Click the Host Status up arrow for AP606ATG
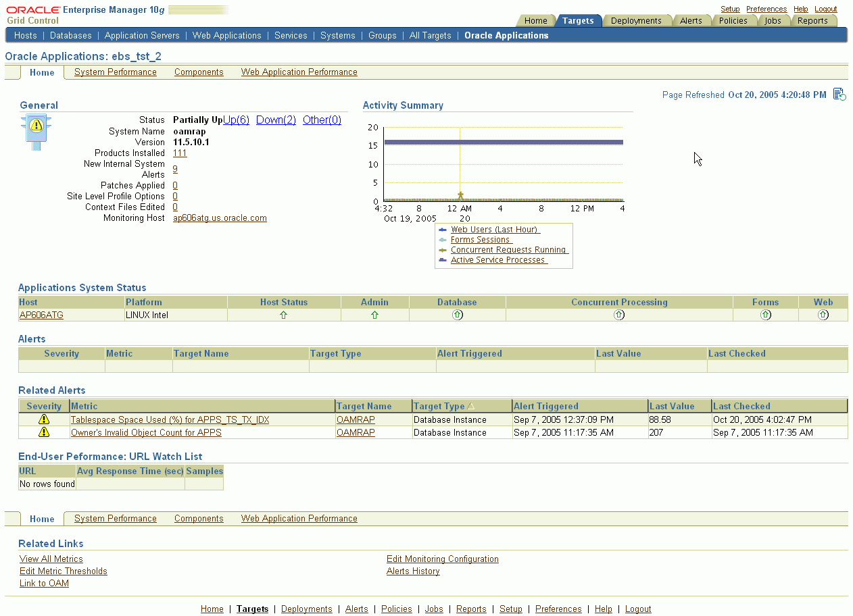Screen dimensions: 853x616 point(284,315)
